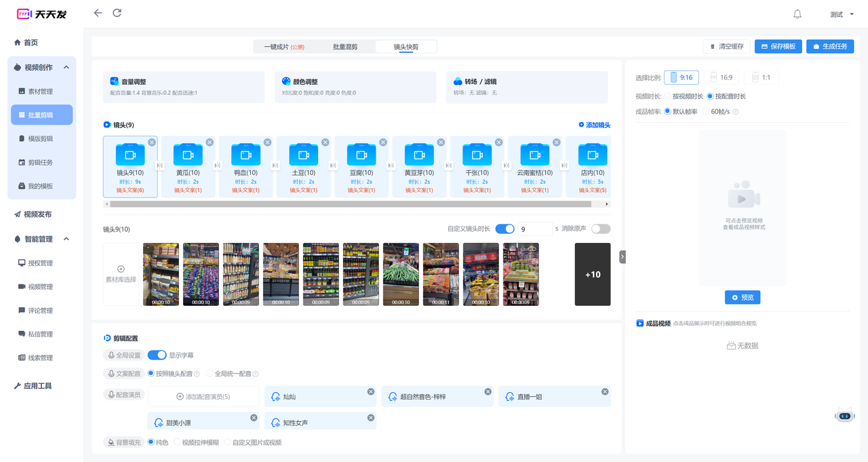Collapse the 智能管理 sidebar section
This screenshot has height=462, width=868.
point(66,239)
